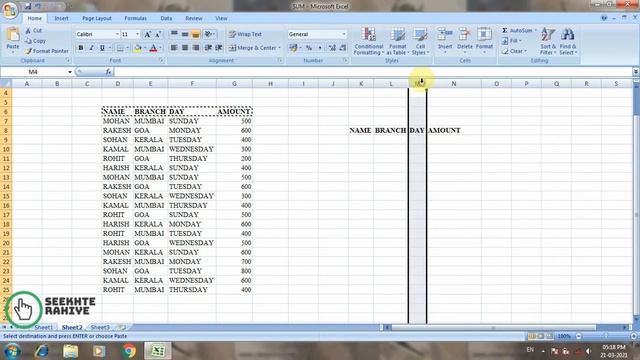Open the Font Color dropdown arrow
640x360 pixels.
click(160, 48)
